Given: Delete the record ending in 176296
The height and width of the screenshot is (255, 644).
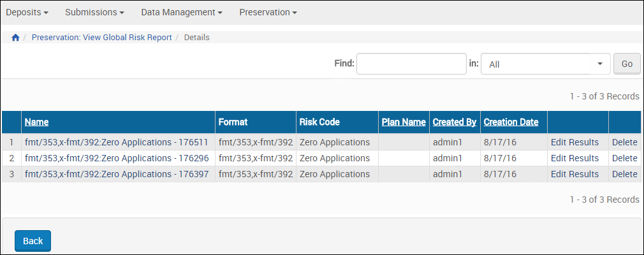Looking at the screenshot, I should (x=624, y=158).
